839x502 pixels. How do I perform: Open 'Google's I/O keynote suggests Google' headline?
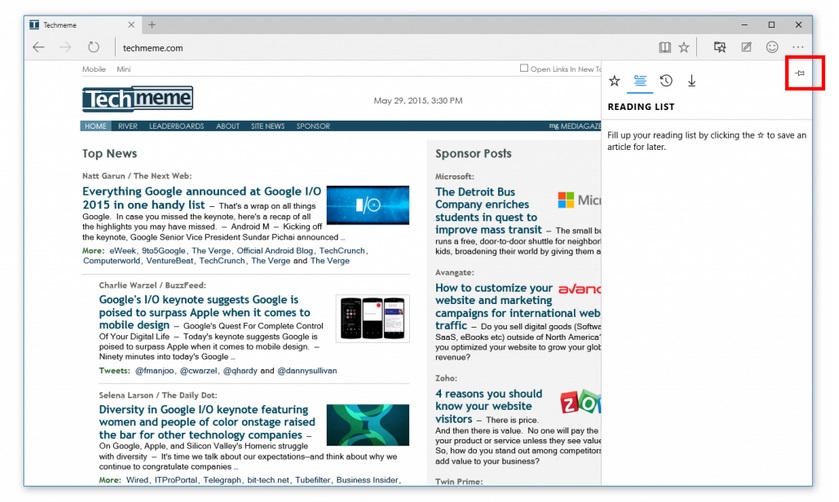tap(204, 313)
